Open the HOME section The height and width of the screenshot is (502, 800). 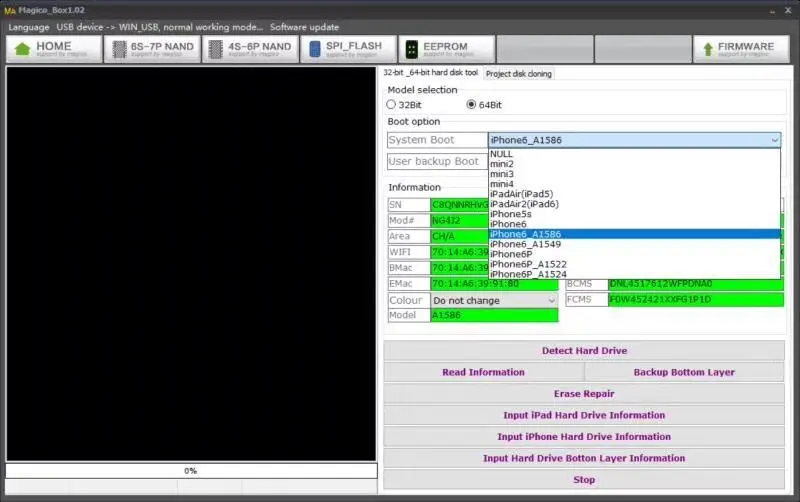pyautogui.click(x=54, y=49)
